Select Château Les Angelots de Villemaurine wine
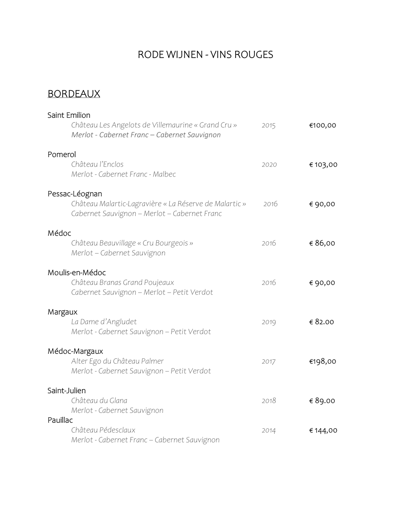This screenshot has width=411, height=532. pyautogui.click(x=154, y=125)
